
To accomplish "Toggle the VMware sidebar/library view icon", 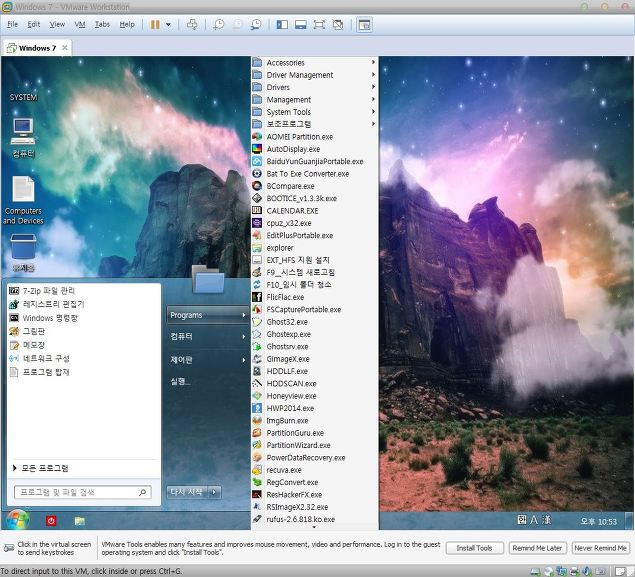I will pyautogui.click(x=282, y=25).
